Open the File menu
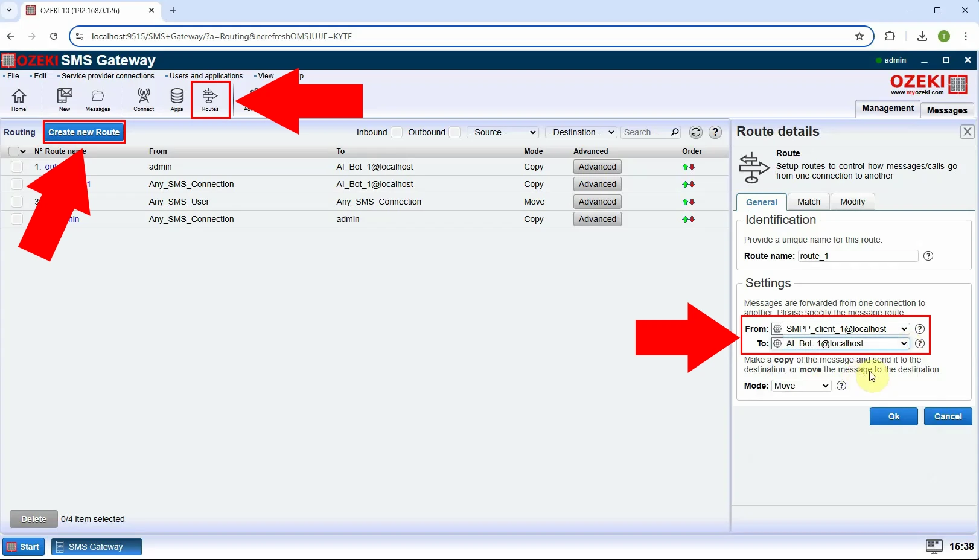The width and height of the screenshot is (979, 560). tap(13, 76)
